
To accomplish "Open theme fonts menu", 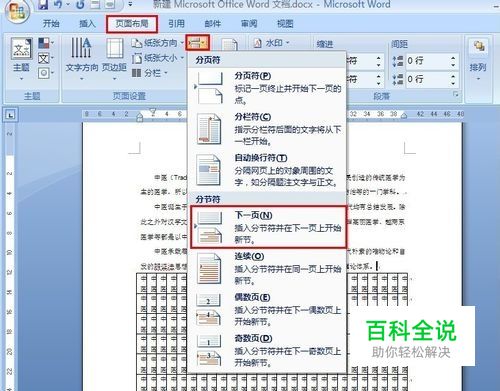I will point(46,58).
